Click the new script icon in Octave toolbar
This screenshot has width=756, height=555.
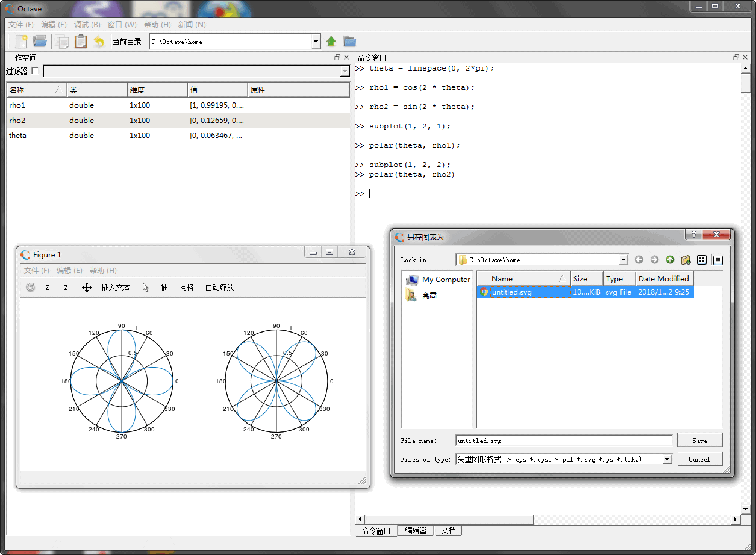22,42
